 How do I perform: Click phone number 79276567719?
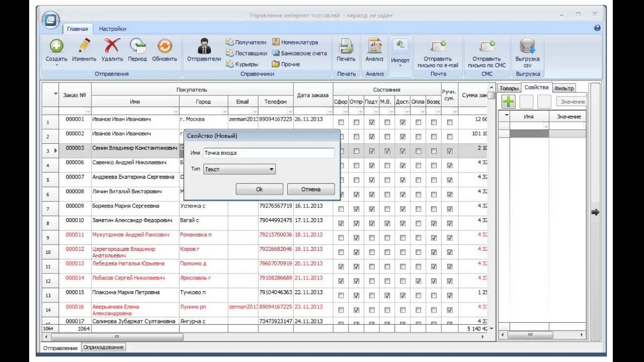click(x=276, y=206)
